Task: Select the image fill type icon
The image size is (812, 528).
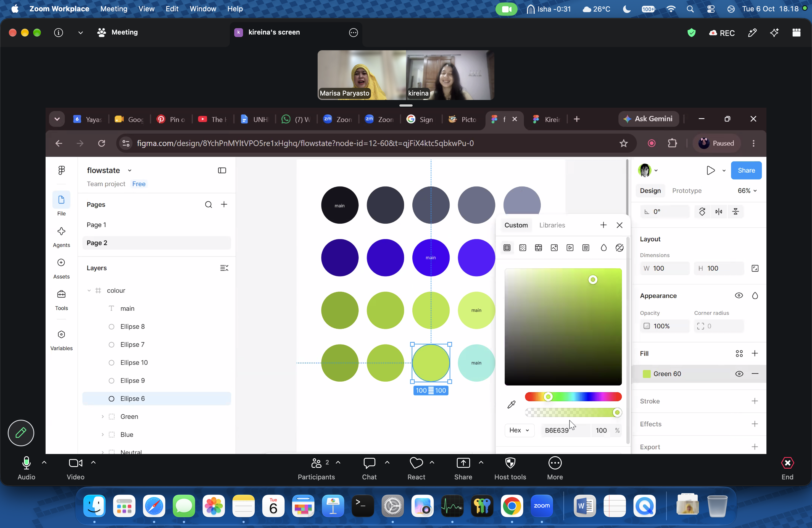Action: coord(554,248)
